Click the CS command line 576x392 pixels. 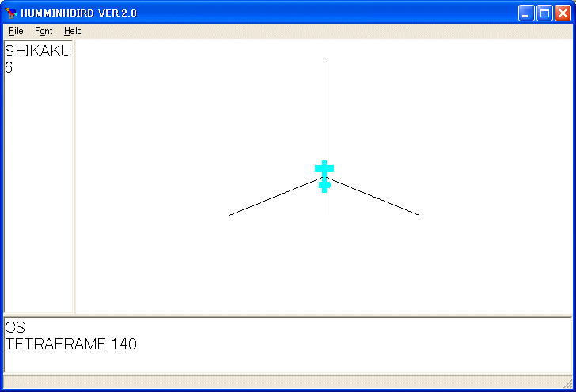click(15, 327)
